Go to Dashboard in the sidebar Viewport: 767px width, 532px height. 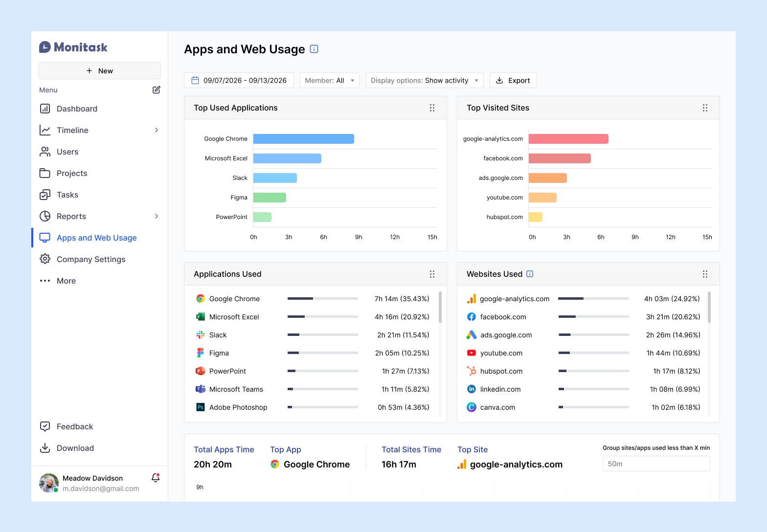[100, 109]
